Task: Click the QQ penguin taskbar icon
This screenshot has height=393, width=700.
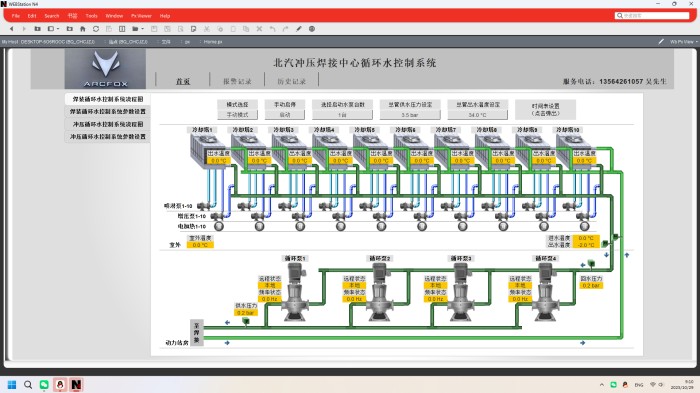Action: point(60,385)
